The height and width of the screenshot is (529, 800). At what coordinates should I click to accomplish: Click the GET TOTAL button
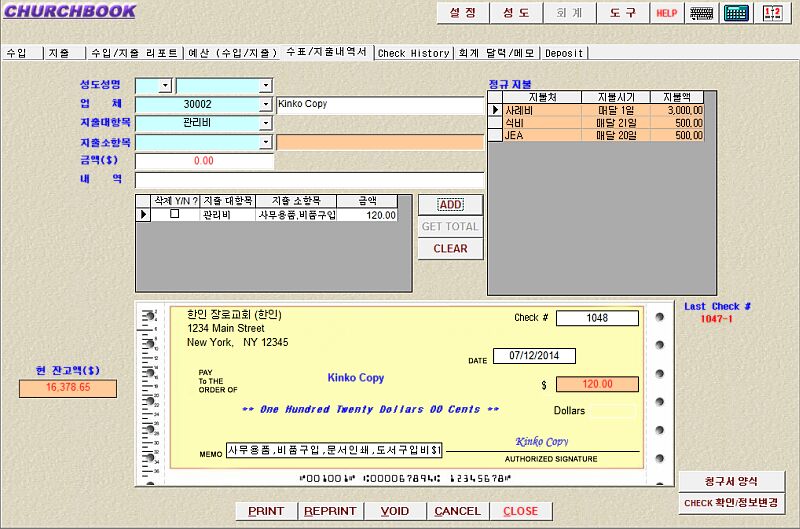click(451, 226)
